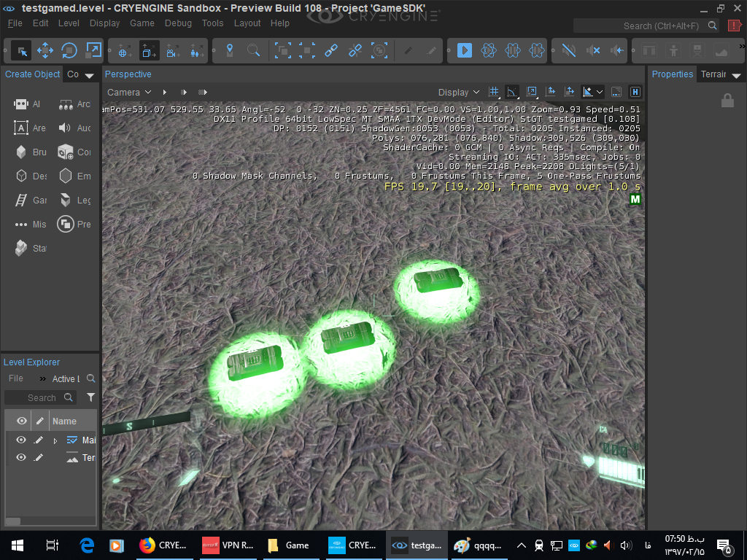Open the Archetype entity category
The height and width of the screenshot is (560, 747).
74,104
